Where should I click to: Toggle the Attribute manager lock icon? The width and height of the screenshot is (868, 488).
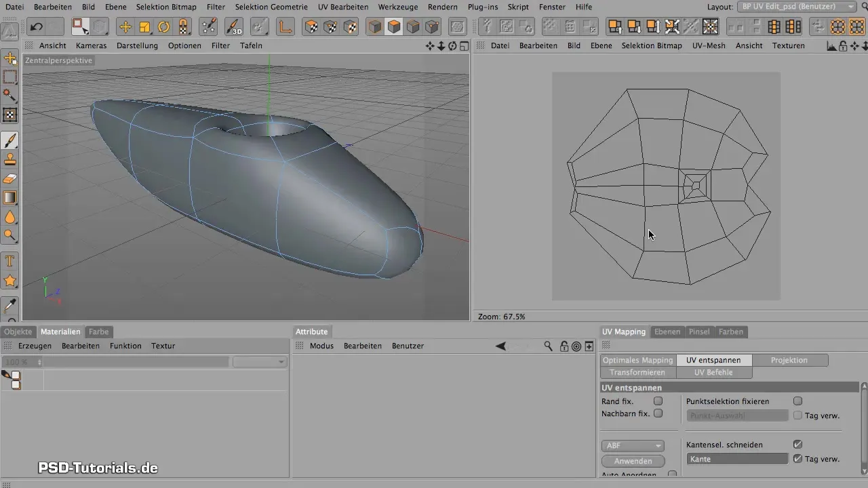click(x=564, y=346)
